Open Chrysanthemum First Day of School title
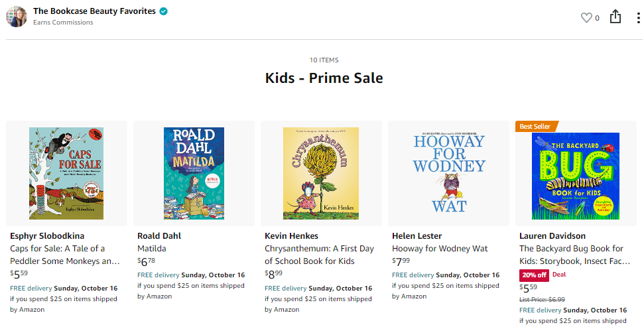The height and width of the screenshot is (327, 644). [x=320, y=255]
